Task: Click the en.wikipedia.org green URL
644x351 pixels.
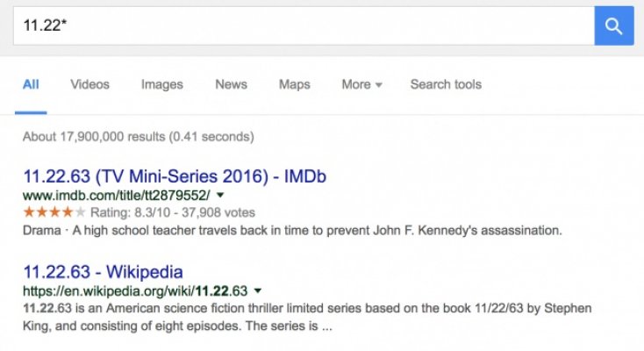Action: [135, 290]
